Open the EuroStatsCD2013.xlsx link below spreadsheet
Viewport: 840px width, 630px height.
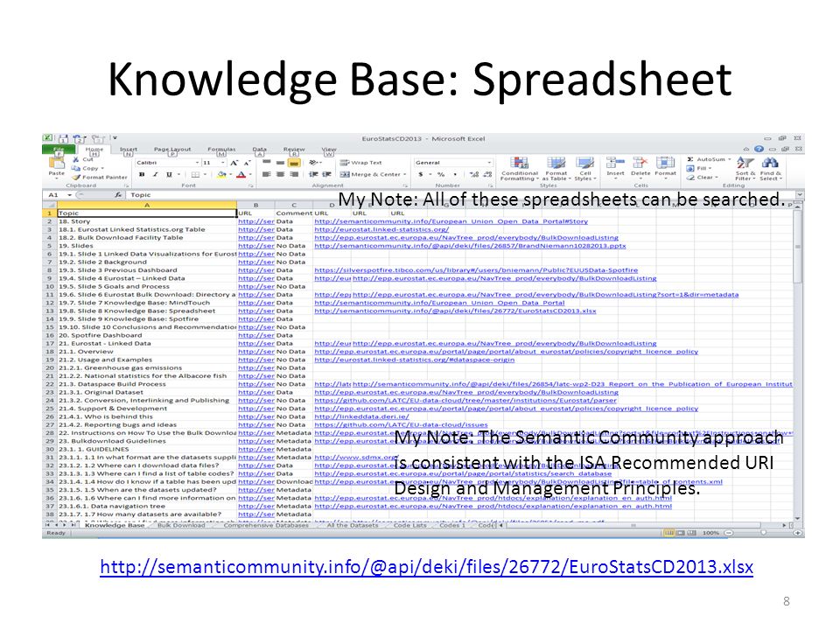click(x=426, y=567)
